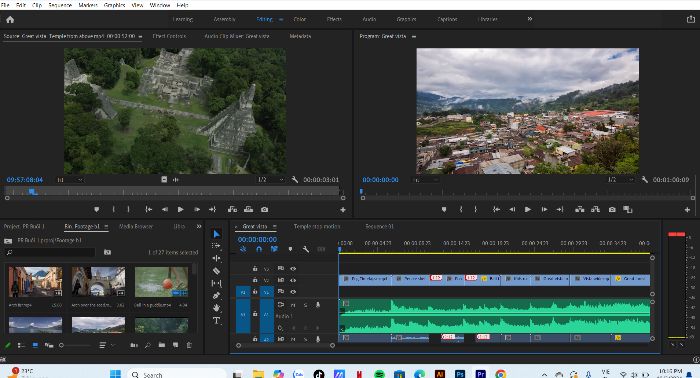Click Overwrite button in Source monitor

248,209
